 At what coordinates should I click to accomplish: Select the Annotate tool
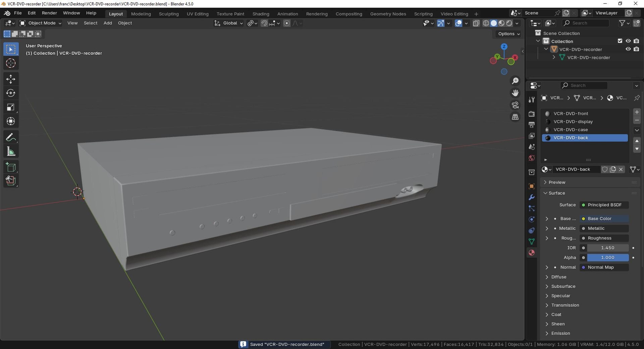pos(11,137)
